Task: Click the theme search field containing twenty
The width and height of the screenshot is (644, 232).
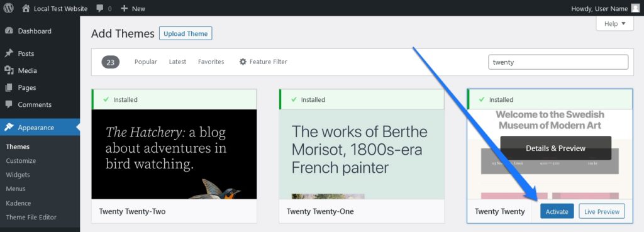Action: coord(558,62)
